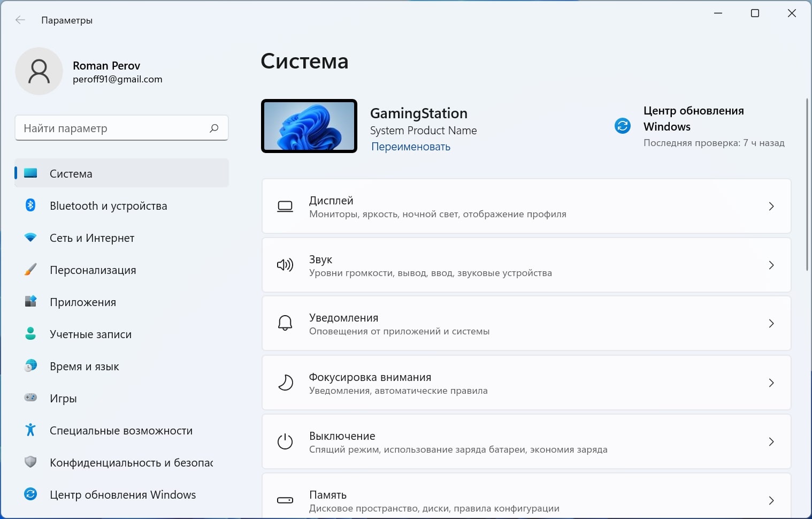The image size is (812, 519).
Task: Click the Wi-Fi icon for Сеть и Интернет
Action: [30, 238]
